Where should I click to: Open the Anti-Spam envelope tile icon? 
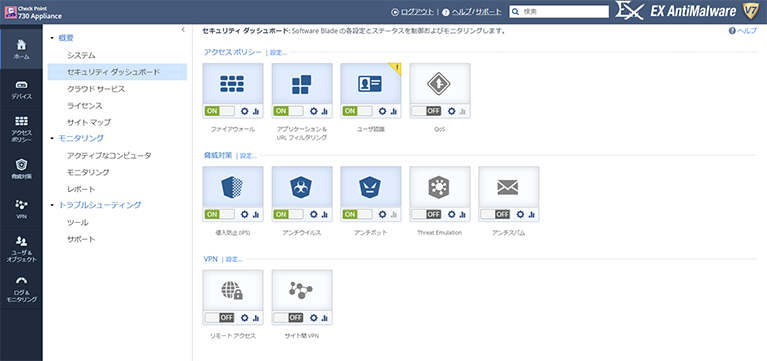[508, 187]
